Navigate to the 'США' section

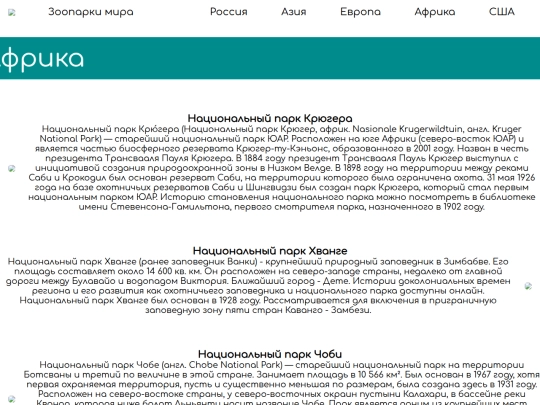click(501, 12)
